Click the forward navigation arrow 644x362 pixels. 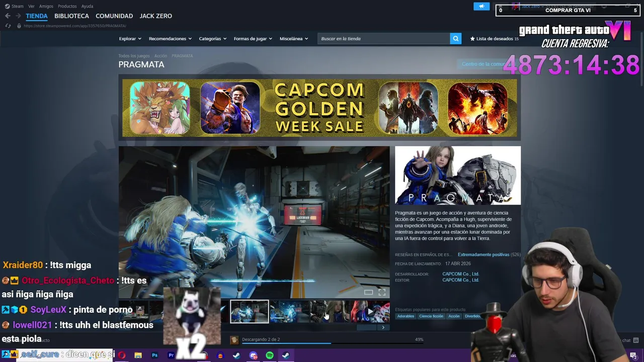18,16
